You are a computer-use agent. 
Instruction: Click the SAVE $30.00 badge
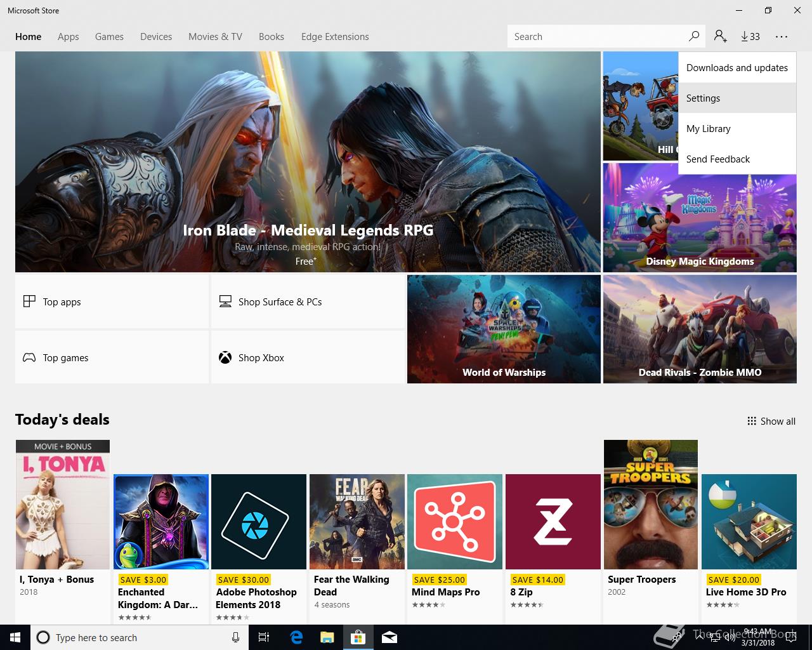(244, 580)
